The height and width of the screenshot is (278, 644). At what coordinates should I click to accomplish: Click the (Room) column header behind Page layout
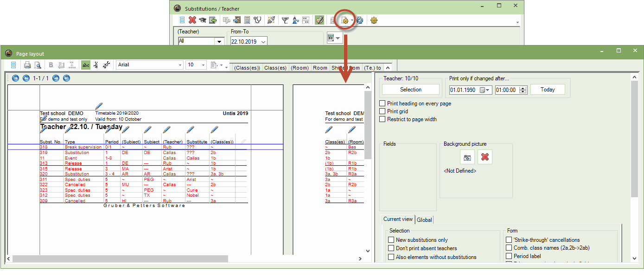[x=300, y=68]
